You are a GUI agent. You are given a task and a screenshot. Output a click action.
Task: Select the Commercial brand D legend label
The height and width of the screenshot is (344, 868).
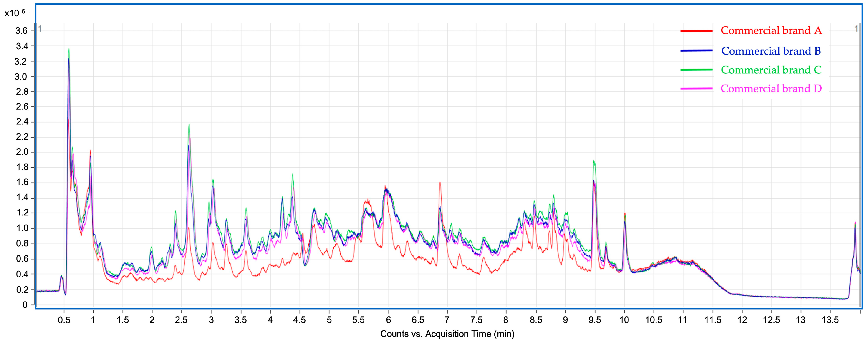[771, 89]
